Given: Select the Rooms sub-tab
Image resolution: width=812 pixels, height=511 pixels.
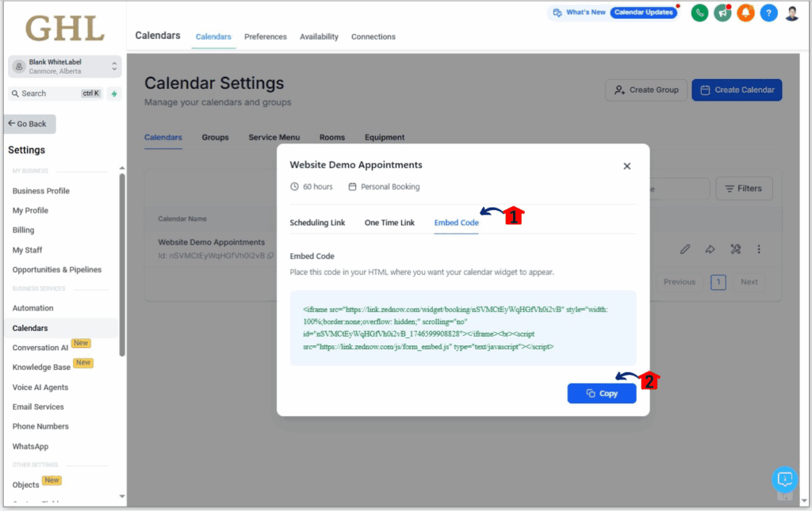Looking at the screenshot, I should point(332,138).
